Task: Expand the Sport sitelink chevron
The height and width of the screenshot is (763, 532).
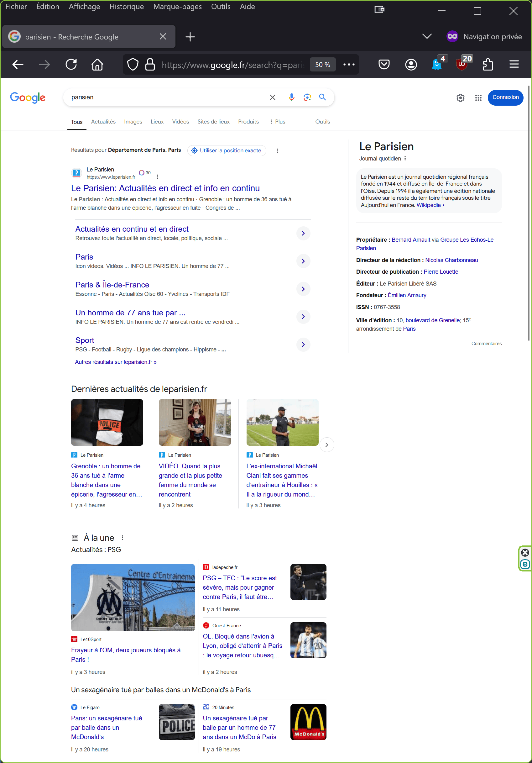Action: pyautogui.click(x=303, y=345)
